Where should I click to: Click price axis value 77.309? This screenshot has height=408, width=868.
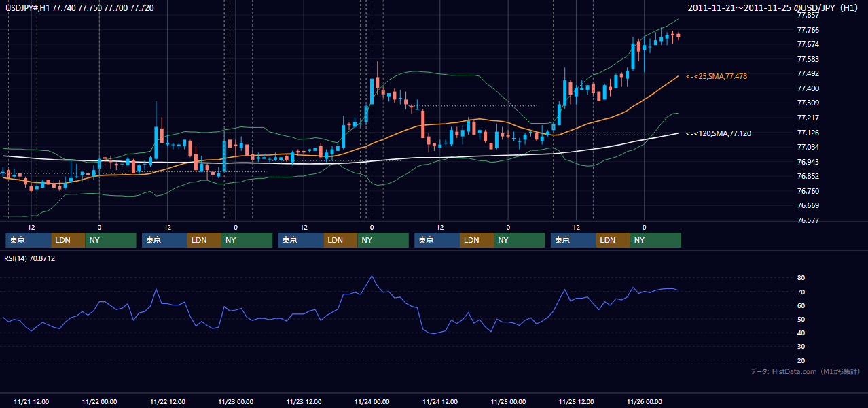(808, 103)
